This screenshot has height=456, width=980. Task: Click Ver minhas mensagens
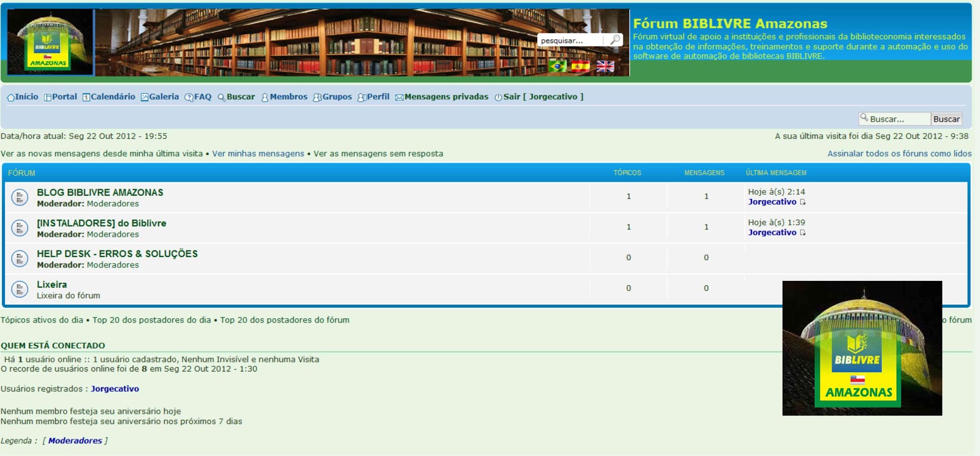[x=258, y=154]
